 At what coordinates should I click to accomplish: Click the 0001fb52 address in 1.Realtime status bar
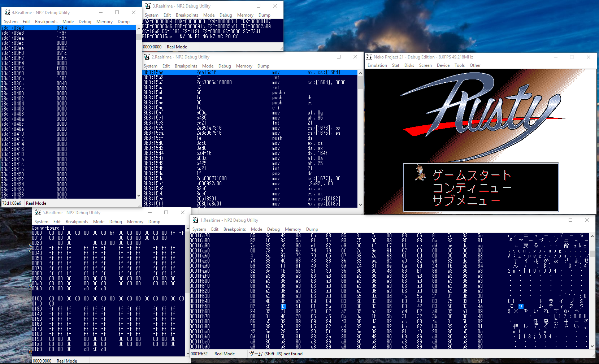coord(199,354)
